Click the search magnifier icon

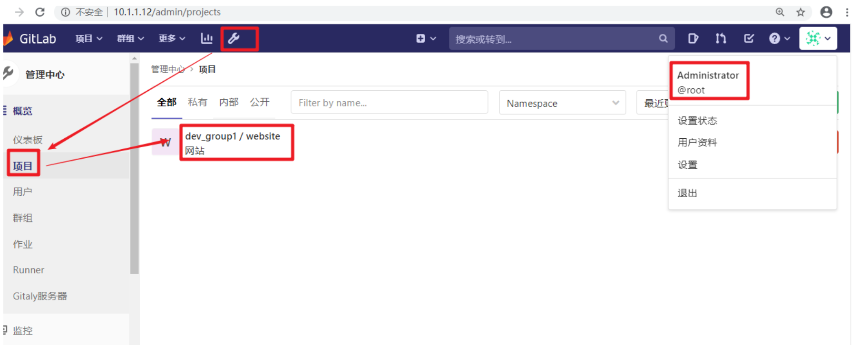click(x=663, y=38)
